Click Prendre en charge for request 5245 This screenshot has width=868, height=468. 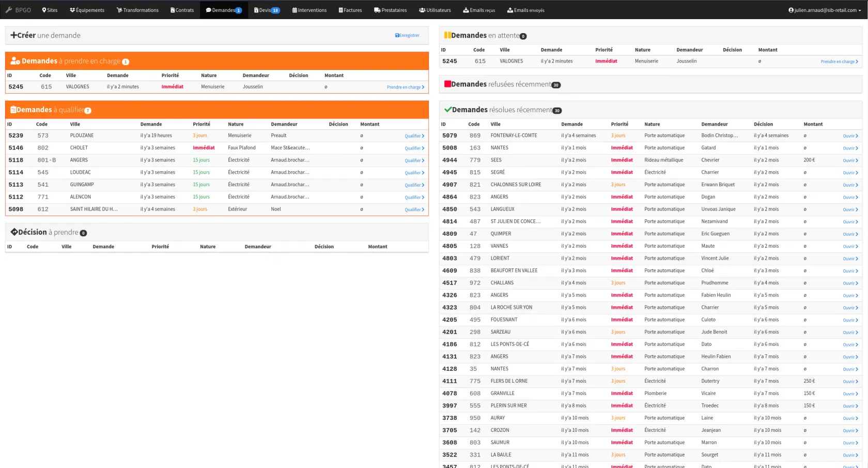pyautogui.click(x=405, y=87)
